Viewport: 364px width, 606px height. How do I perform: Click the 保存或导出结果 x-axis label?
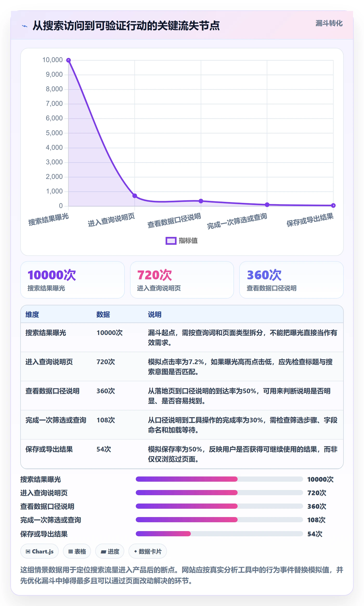click(310, 220)
